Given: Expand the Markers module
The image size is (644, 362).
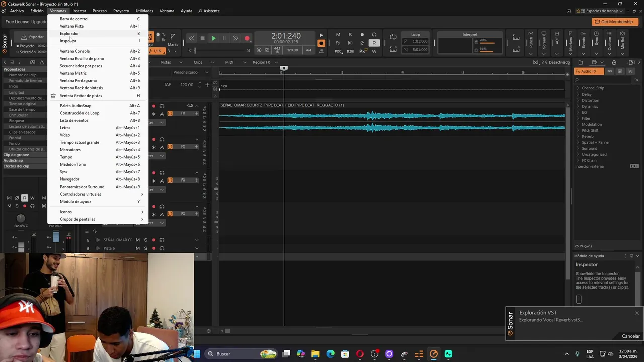Looking at the screenshot, I should (x=570, y=54).
